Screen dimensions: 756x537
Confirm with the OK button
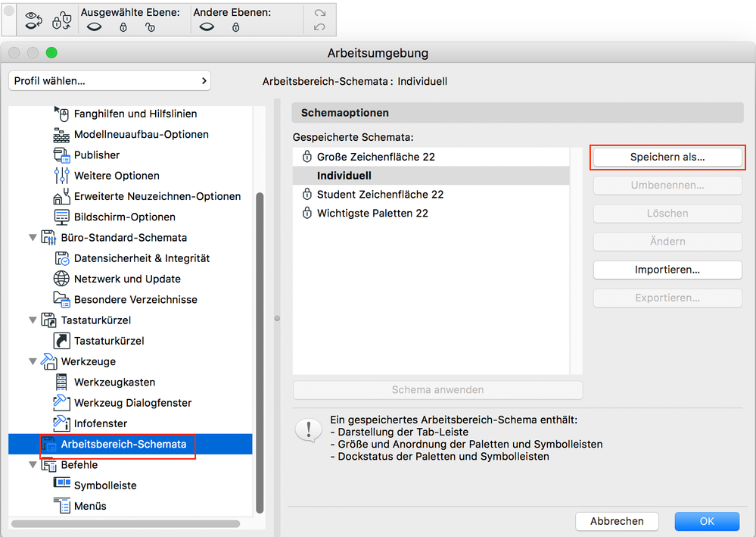[x=707, y=521]
